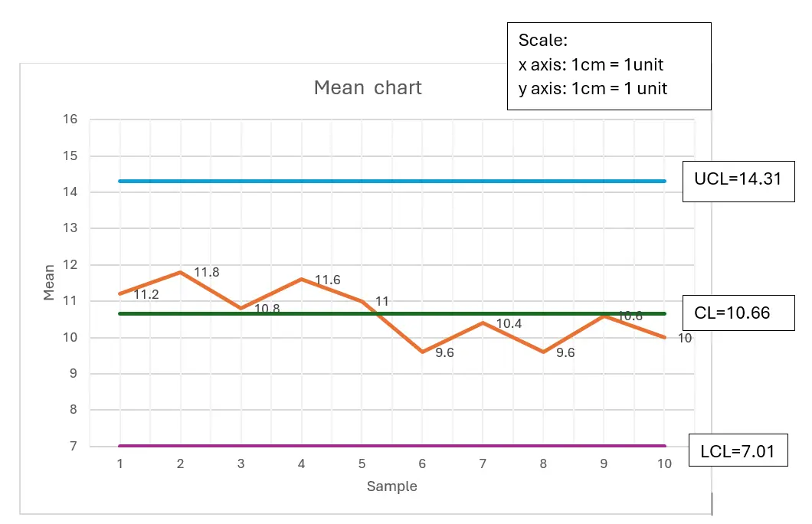
Task: Select the 10.8 data label
Action: 267,309
